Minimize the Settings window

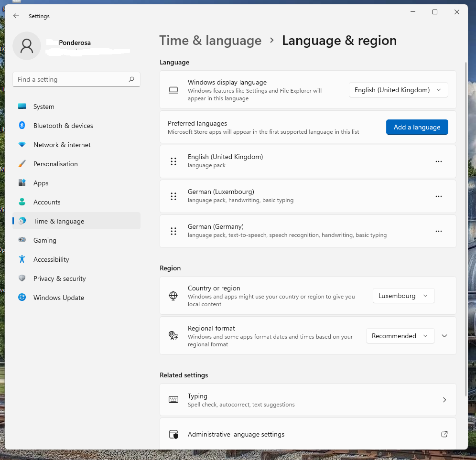click(x=413, y=12)
